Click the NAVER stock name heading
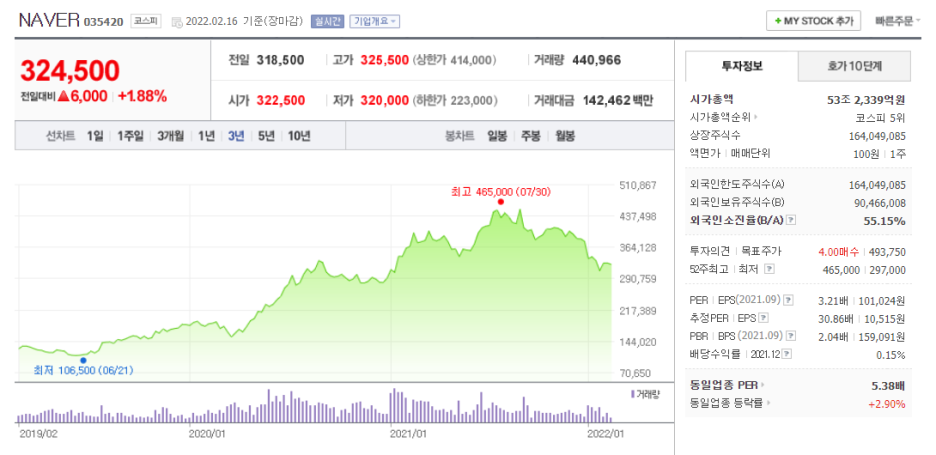This screenshot has width=936, height=455. 49,20
